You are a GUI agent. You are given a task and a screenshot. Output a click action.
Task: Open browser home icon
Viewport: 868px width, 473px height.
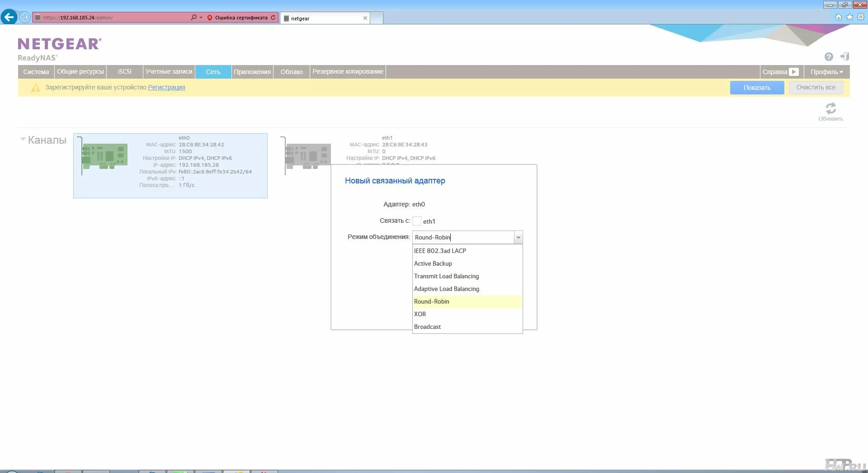838,17
